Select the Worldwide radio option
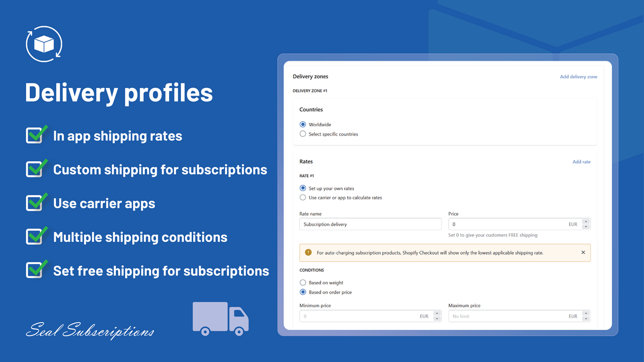644x362 pixels. 303,124
